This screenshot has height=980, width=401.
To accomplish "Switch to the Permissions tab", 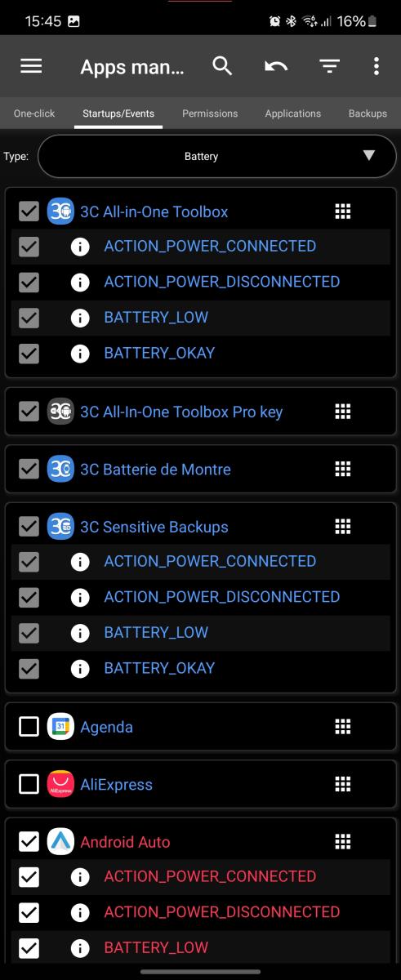I will pos(210,114).
